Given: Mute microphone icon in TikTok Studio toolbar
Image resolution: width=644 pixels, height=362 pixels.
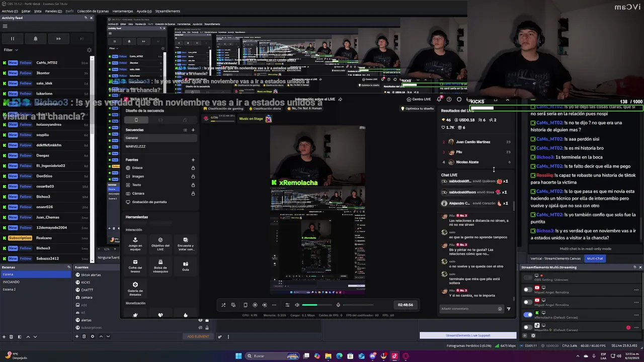Looking at the screenshot, I should pos(338,305).
